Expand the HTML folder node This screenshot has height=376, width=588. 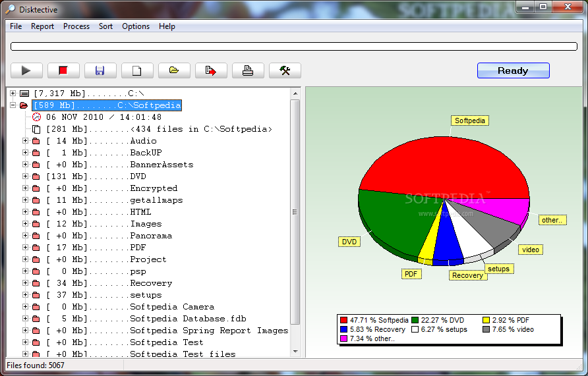coord(25,212)
